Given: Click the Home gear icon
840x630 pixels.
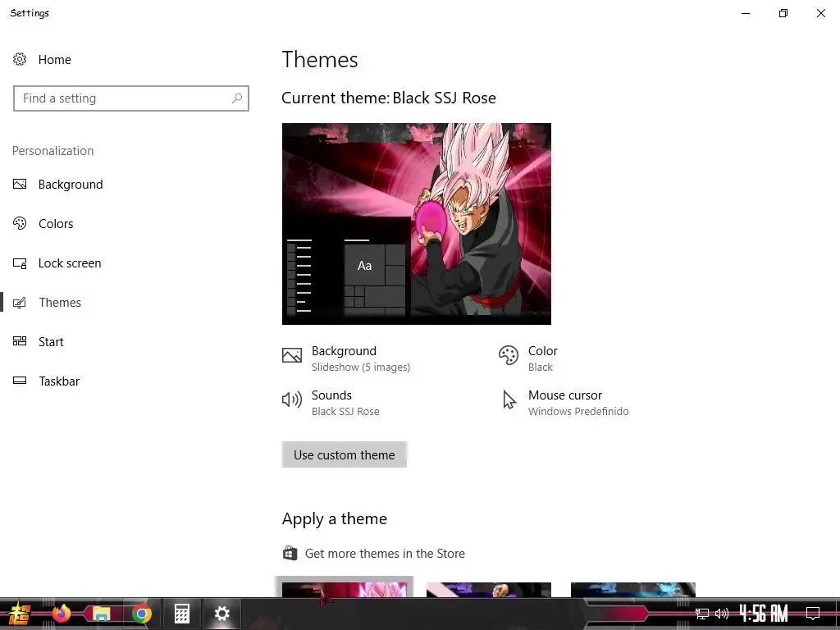Looking at the screenshot, I should [x=20, y=59].
